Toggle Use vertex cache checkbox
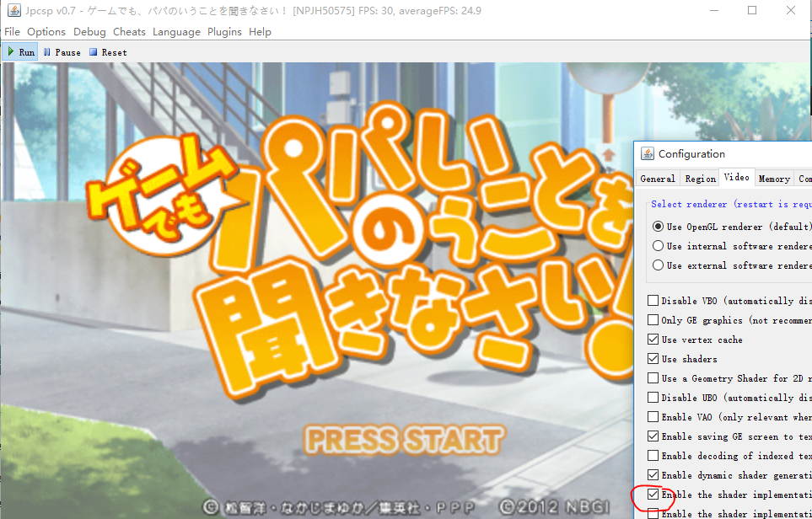This screenshot has width=812, height=519. coord(653,339)
